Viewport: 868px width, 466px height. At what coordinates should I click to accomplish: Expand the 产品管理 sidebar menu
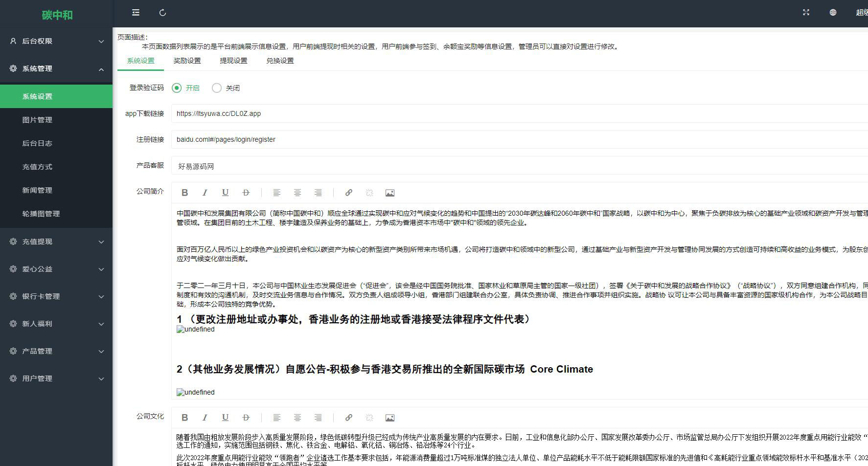56,351
